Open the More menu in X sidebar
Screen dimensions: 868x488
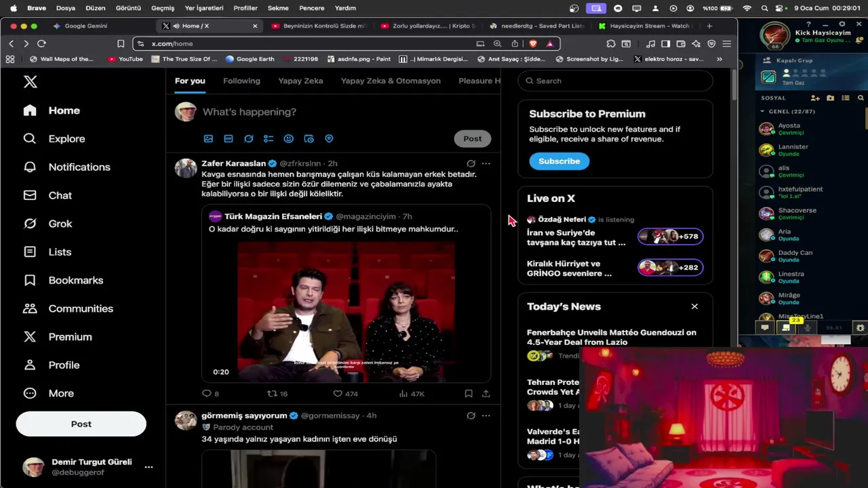click(x=48, y=393)
